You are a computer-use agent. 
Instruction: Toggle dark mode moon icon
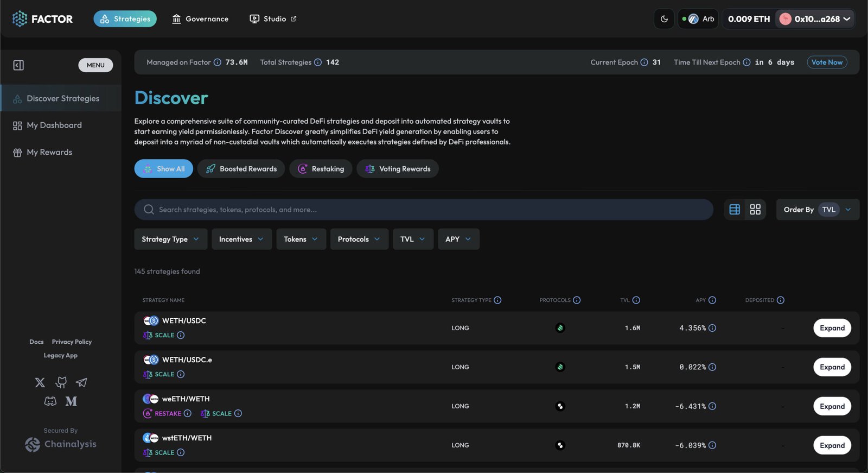664,19
